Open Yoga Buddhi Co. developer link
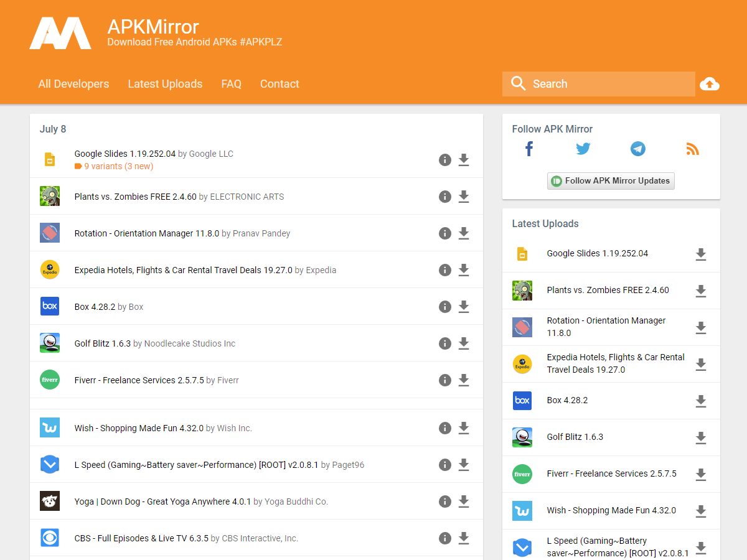The width and height of the screenshot is (747, 560). tap(296, 502)
